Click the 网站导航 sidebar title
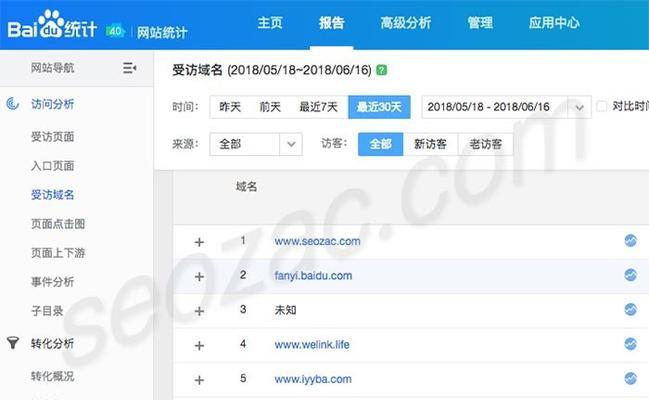Screen dimensions: 649x400 pyautogui.click(x=53, y=68)
